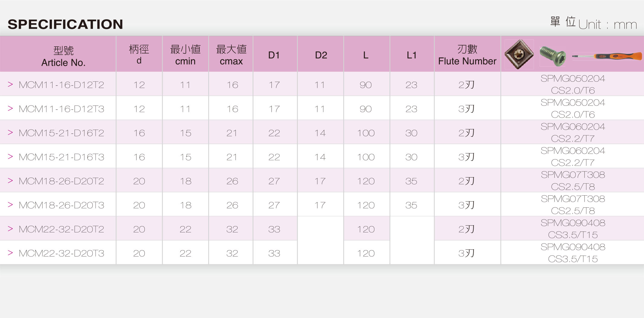
Task: Click arrow marker next to MCM18-26-D20T2
Action: (x=10, y=181)
